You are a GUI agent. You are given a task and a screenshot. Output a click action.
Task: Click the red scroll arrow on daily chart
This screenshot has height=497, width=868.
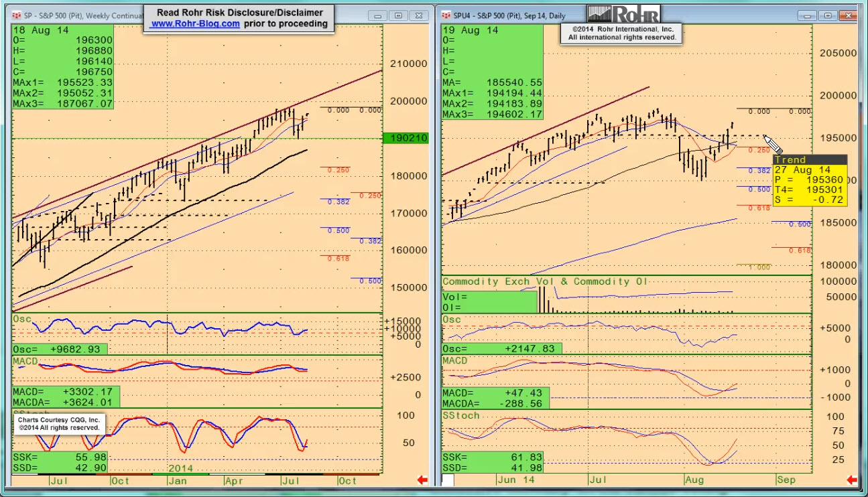(x=851, y=480)
